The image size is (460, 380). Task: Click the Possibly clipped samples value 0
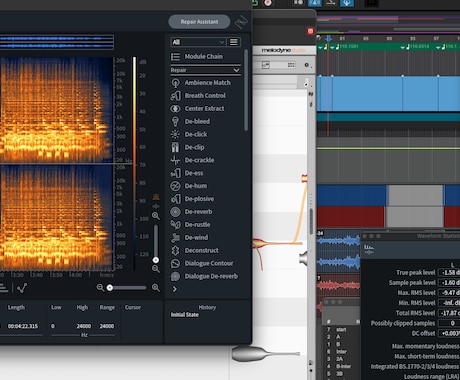449,323
